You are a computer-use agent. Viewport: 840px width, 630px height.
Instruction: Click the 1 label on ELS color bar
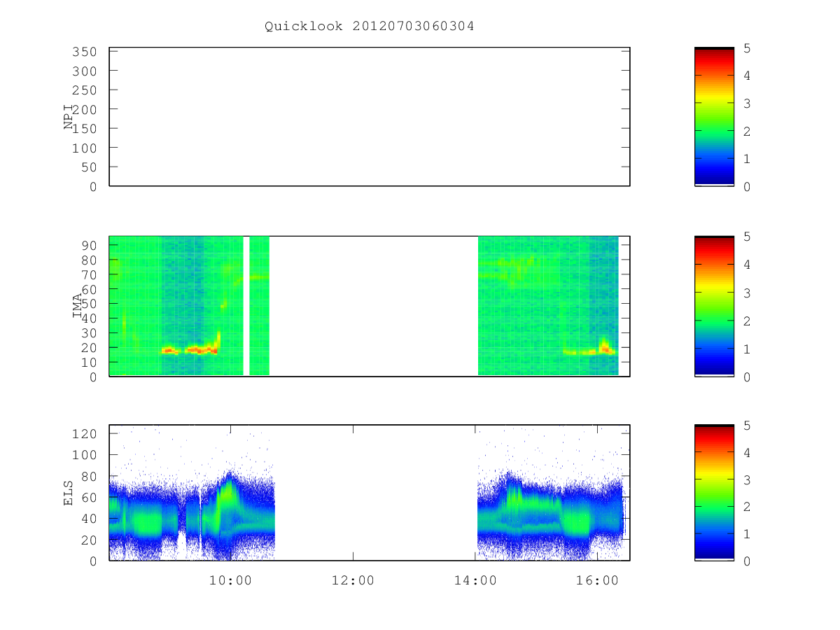pos(746,533)
